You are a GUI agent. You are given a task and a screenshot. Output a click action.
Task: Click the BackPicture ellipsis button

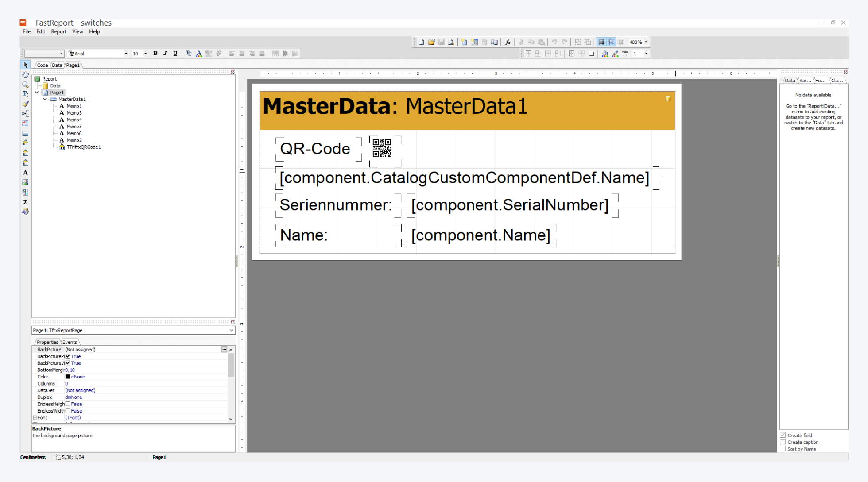(224, 349)
